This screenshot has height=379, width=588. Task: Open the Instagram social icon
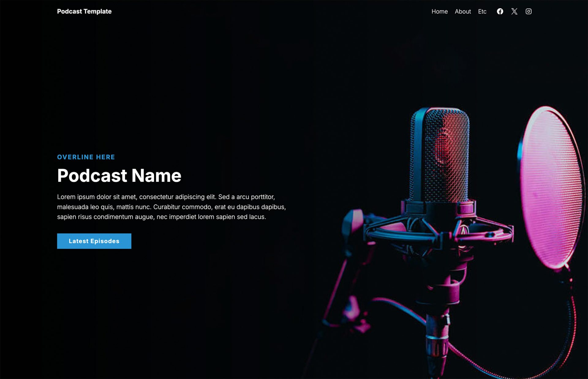528,11
